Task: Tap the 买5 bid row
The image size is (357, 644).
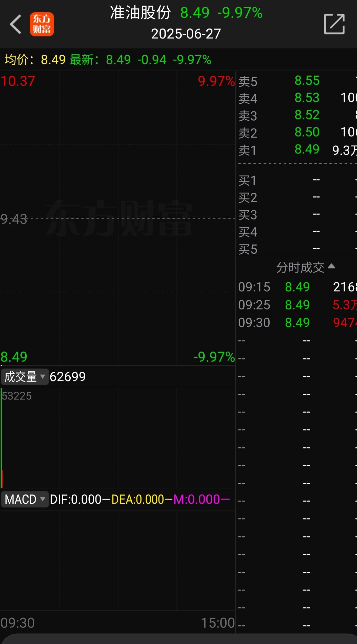Action: point(297,249)
